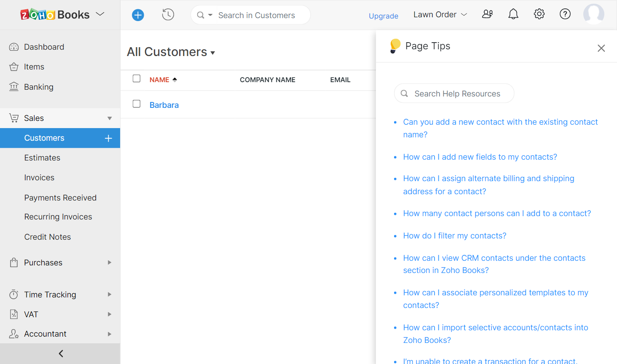Image resolution: width=617 pixels, height=364 pixels.
Task: Check the box next to Barbara
Action: (x=137, y=104)
